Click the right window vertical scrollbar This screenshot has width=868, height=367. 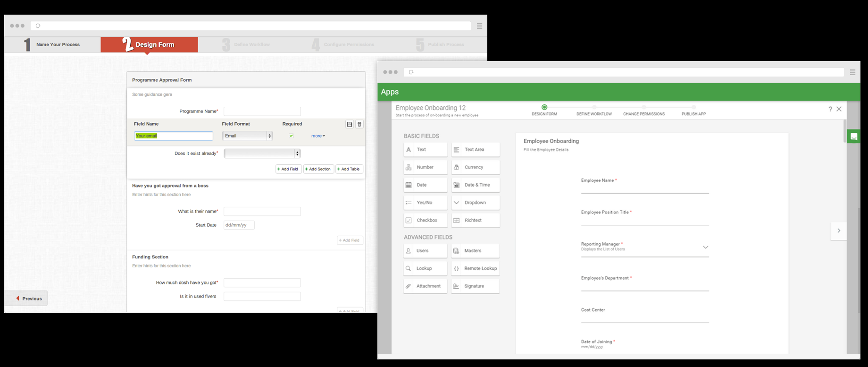coord(845,131)
